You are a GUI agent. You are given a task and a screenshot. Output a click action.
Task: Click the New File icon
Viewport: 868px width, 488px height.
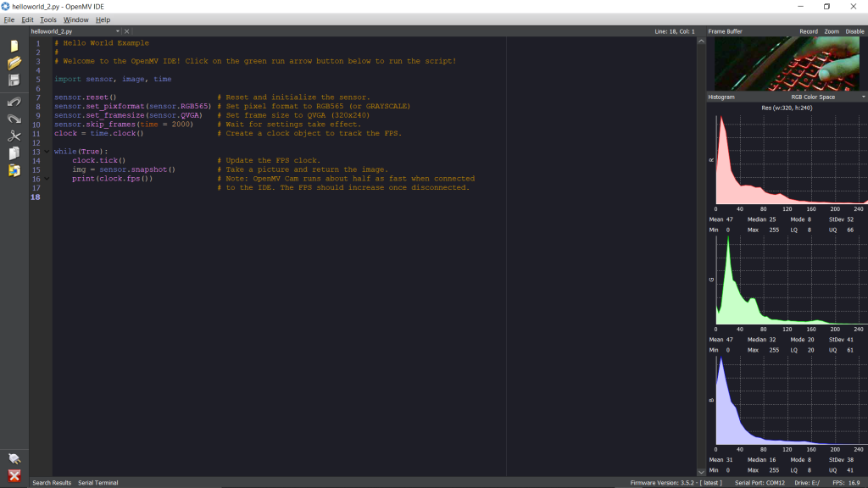point(14,46)
